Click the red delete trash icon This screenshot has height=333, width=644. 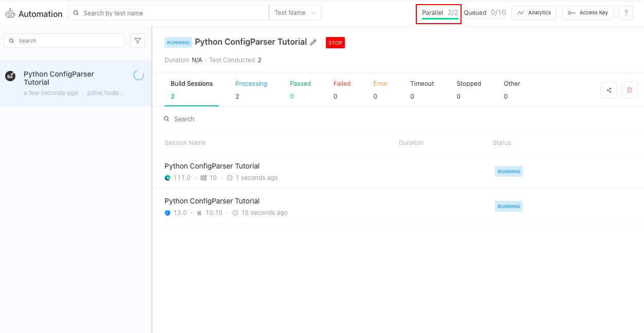click(x=630, y=90)
